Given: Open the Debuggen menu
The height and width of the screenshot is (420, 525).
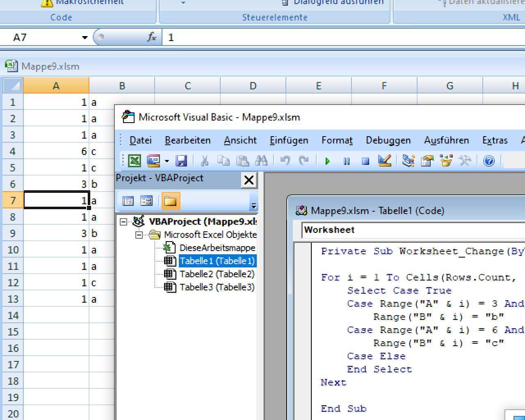Looking at the screenshot, I should click(388, 140).
